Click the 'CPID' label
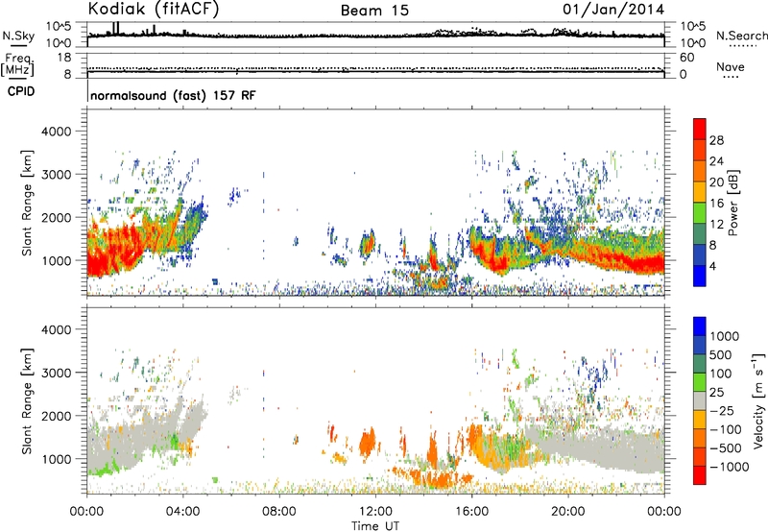Screen dimensions: 768x532 point(21,91)
